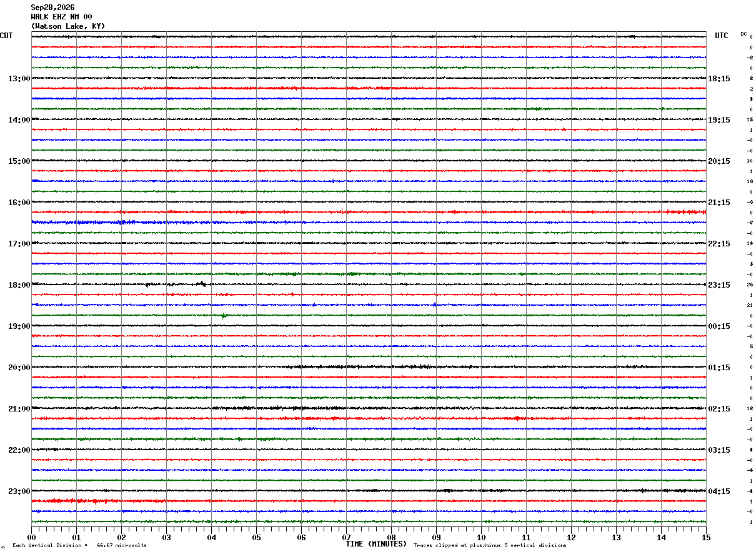
Task: Click the TIME (MINUTES) axis label
Action: [x=376, y=544]
